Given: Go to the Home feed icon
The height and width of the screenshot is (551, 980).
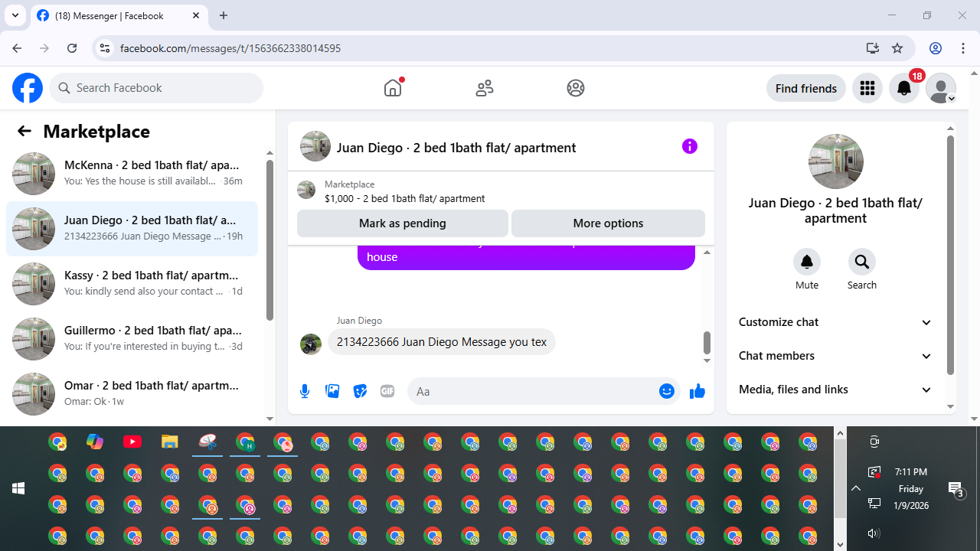Looking at the screenshot, I should (x=393, y=88).
